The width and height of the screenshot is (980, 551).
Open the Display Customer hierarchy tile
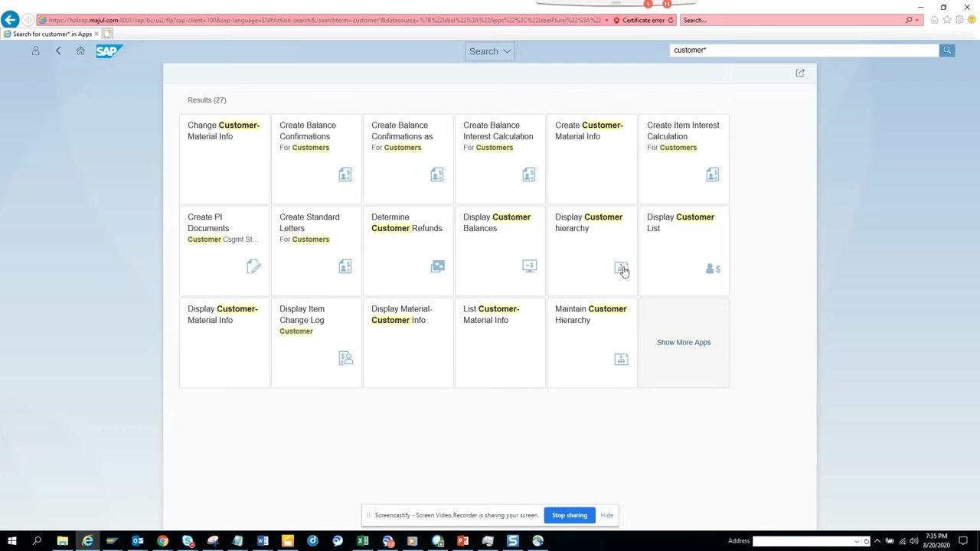click(x=592, y=250)
